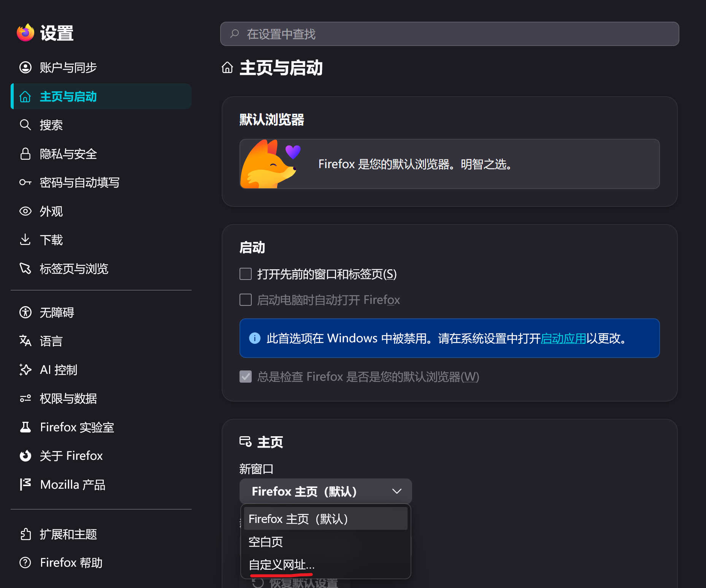Open 下载 via its download arrow icon
Viewport: 706px width, 588px height.
click(x=25, y=240)
